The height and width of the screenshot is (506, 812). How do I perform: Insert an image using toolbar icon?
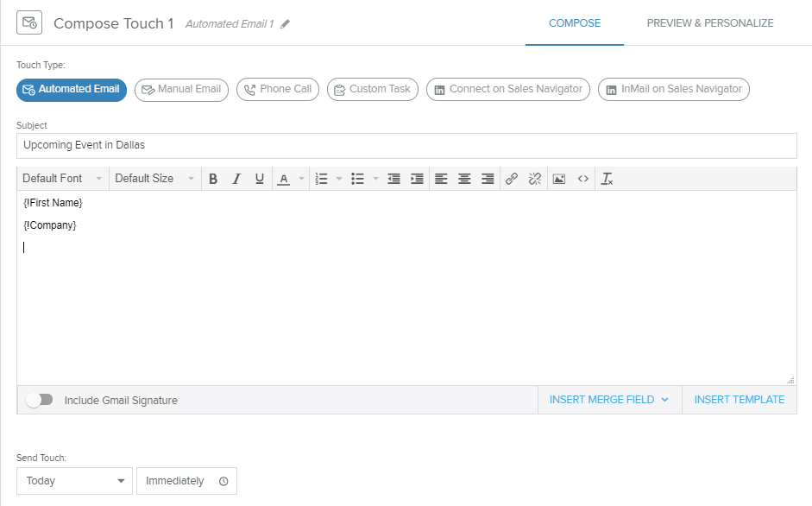click(559, 179)
